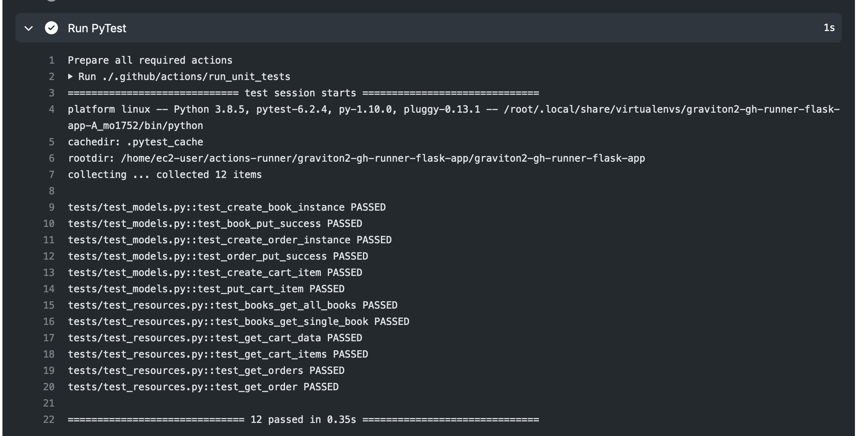Click the success checkmark icon beside Run PyTest
This screenshot has width=868, height=436.
[x=51, y=28]
